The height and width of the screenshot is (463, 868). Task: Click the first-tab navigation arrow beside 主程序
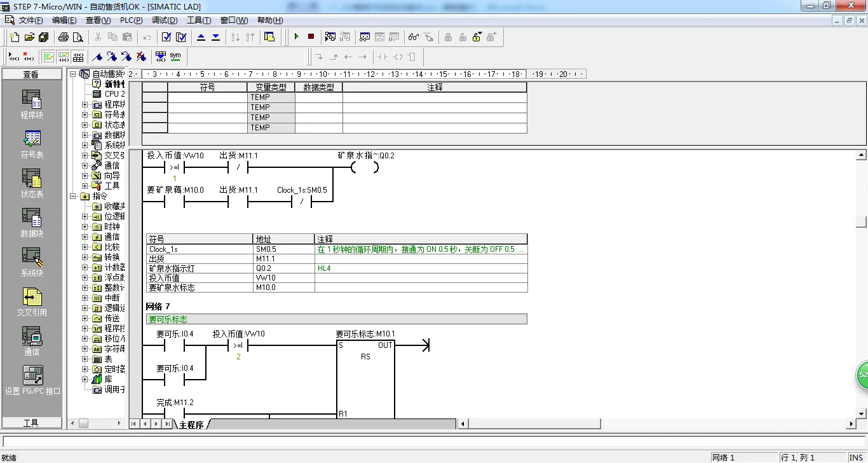(135, 424)
